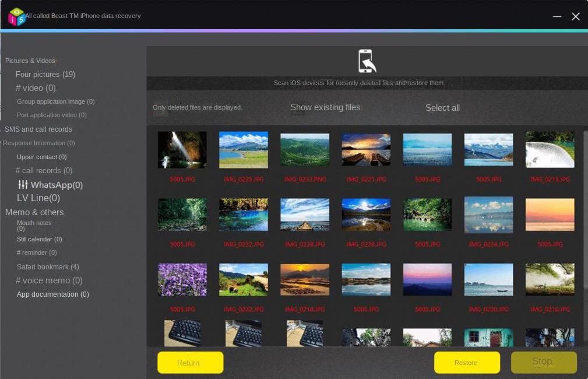Select the video (0) category
This screenshot has width=588, height=379.
36,88
